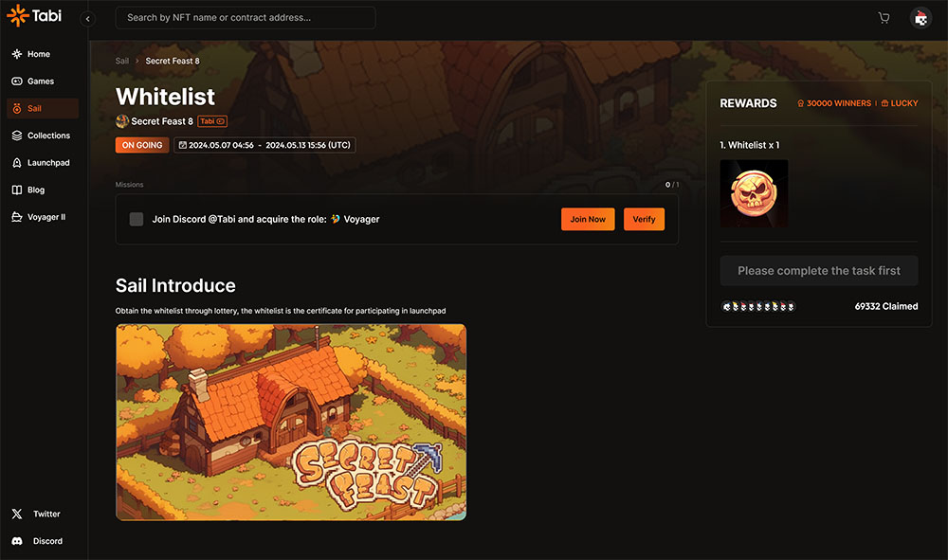Check the Join Discord mission checkbox
948x560 pixels.
136,219
